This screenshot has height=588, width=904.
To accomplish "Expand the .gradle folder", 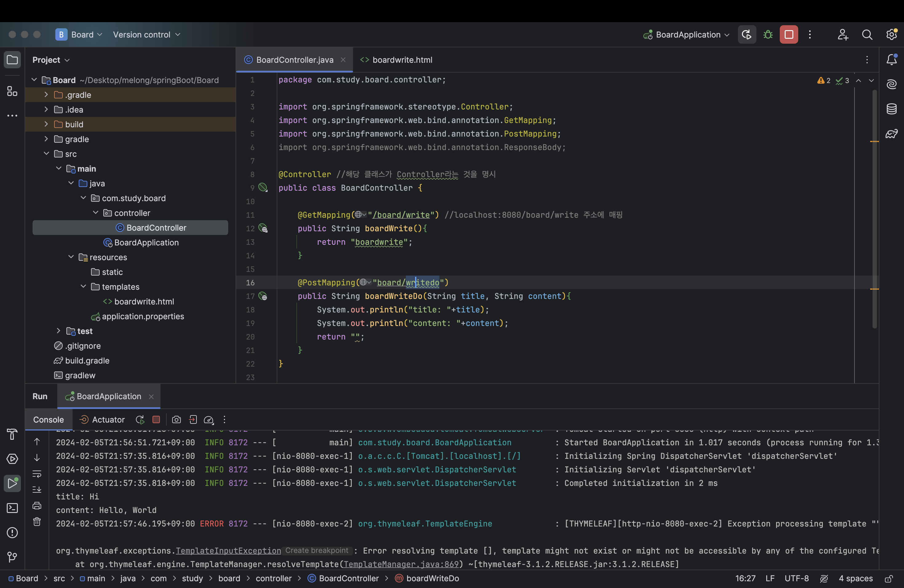I will 46,95.
